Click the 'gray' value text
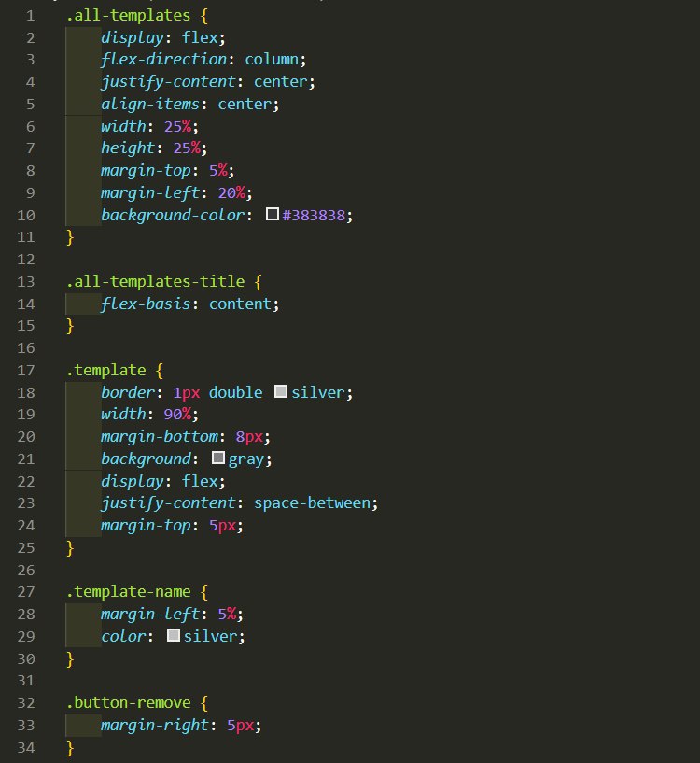The width and height of the screenshot is (700, 763). (246, 459)
